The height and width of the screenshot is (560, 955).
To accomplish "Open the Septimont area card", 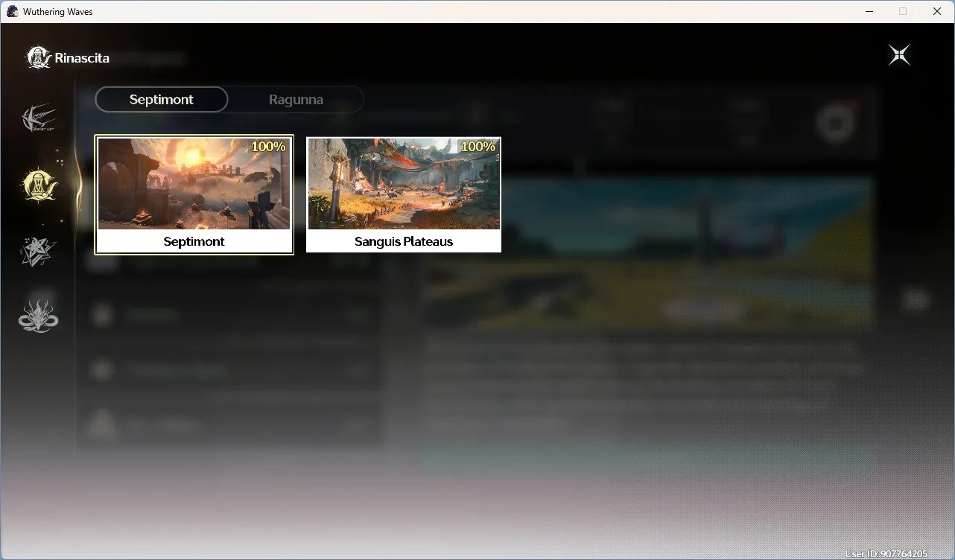I will click(194, 195).
